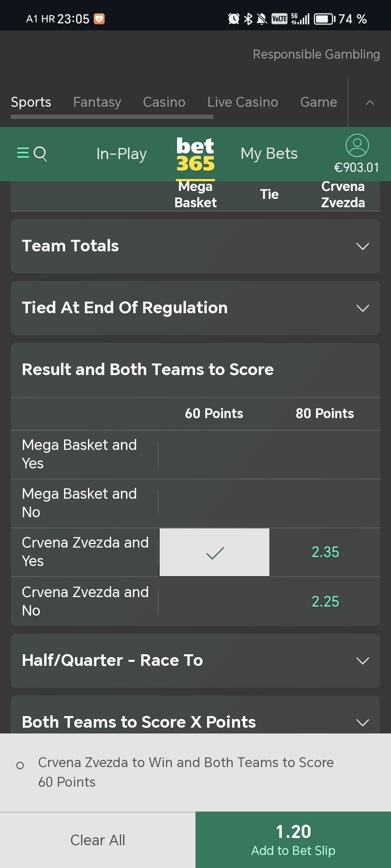391x868 pixels.
Task: Expand Tied At End Of Regulation
Action: pos(195,308)
